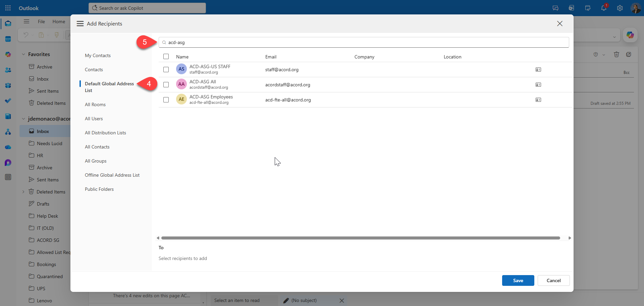Tick the ACD-ASG Employees checkbox
The width and height of the screenshot is (644, 306).
pyautogui.click(x=166, y=100)
